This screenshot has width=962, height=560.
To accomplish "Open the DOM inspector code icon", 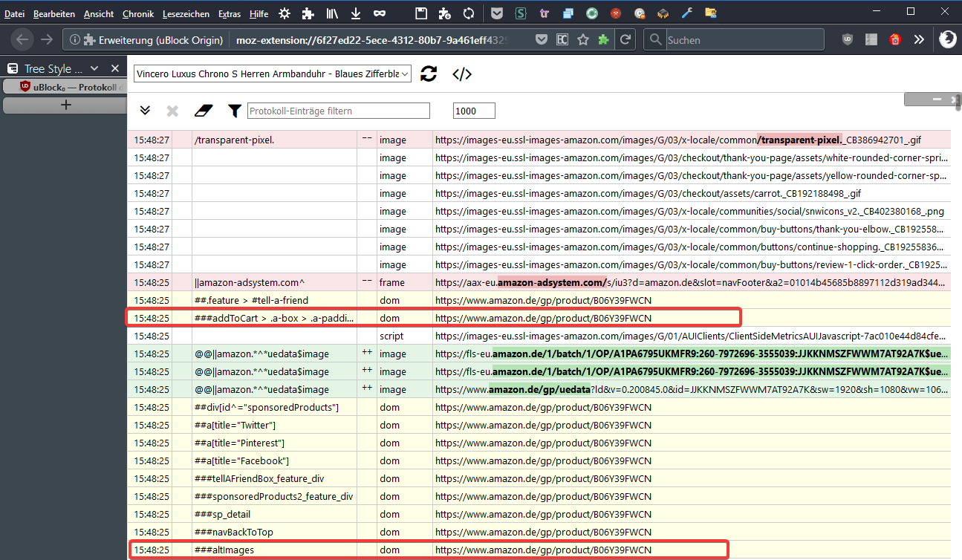I will tap(462, 74).
